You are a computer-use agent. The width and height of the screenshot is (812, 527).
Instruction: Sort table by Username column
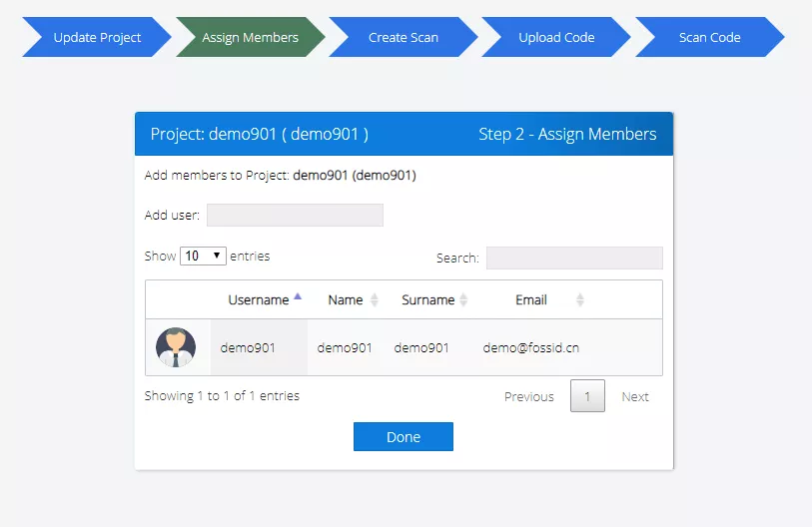tap(259, 299)
